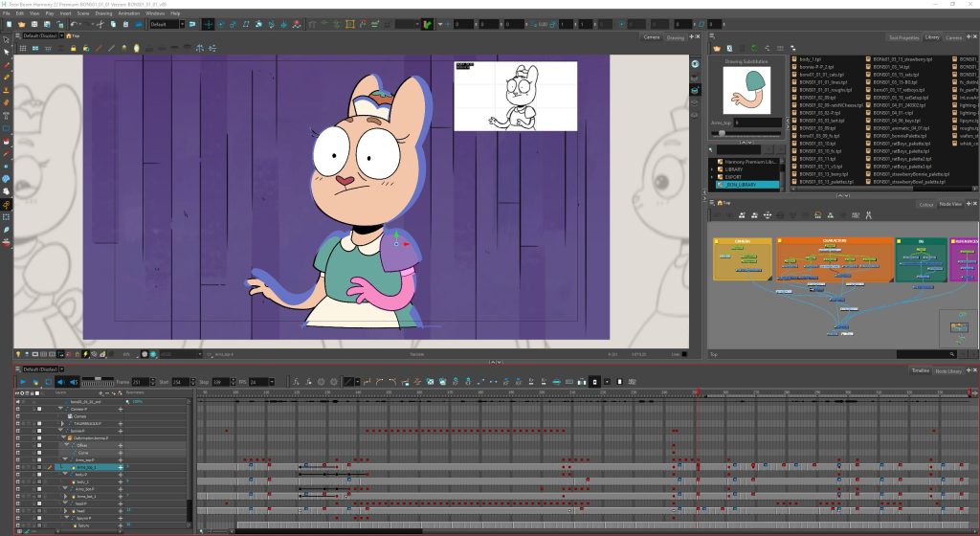Toggle enable checkbox of THUMBNAILS-P layer
Screen dimensions: 980x536
pyautogui.click(x=17, y=424)
